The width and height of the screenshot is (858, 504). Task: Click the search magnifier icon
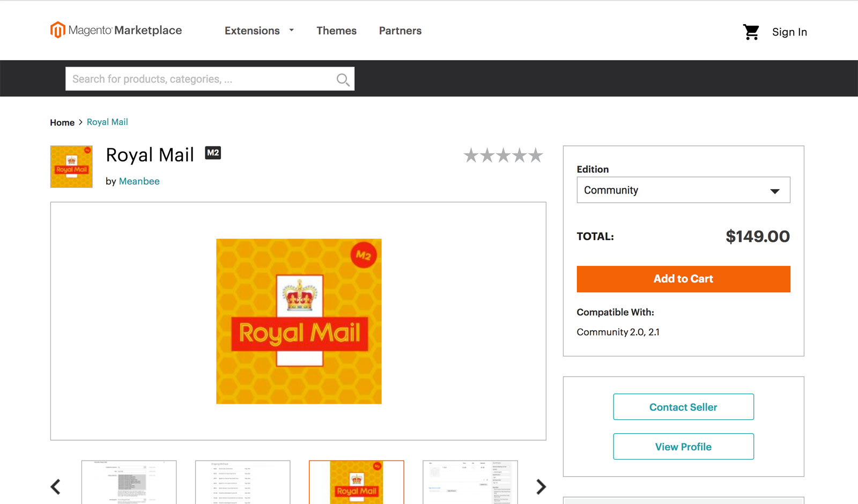pyautogui.click(x=343, y=80)
